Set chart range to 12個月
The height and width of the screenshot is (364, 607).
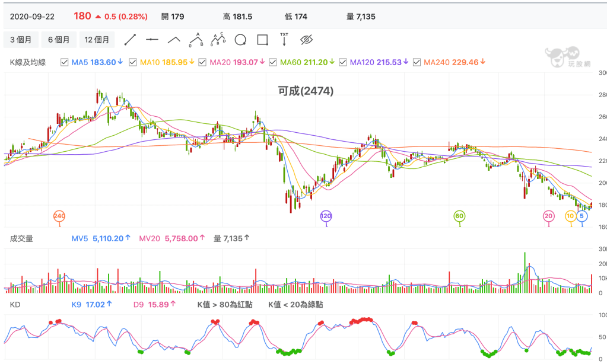click(97, 40)
